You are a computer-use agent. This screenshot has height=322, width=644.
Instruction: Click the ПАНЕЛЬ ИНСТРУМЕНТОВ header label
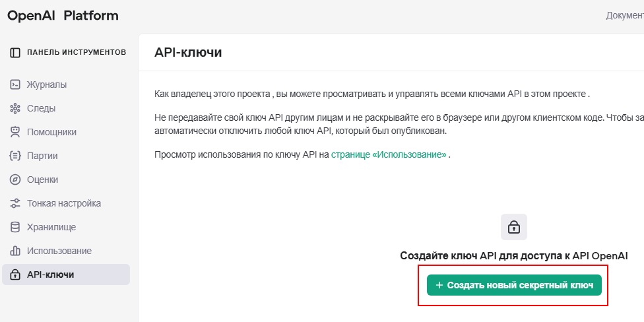pos(77,53)
